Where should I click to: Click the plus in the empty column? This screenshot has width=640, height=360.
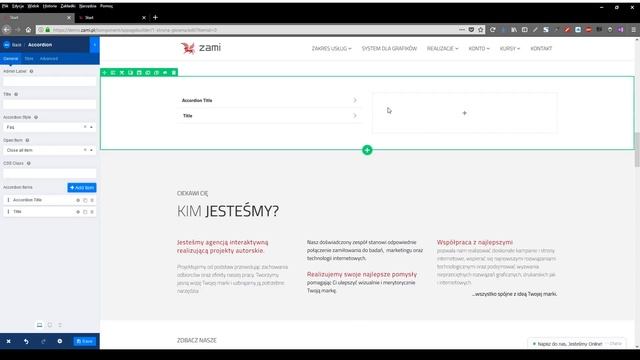tap(464, 113)
